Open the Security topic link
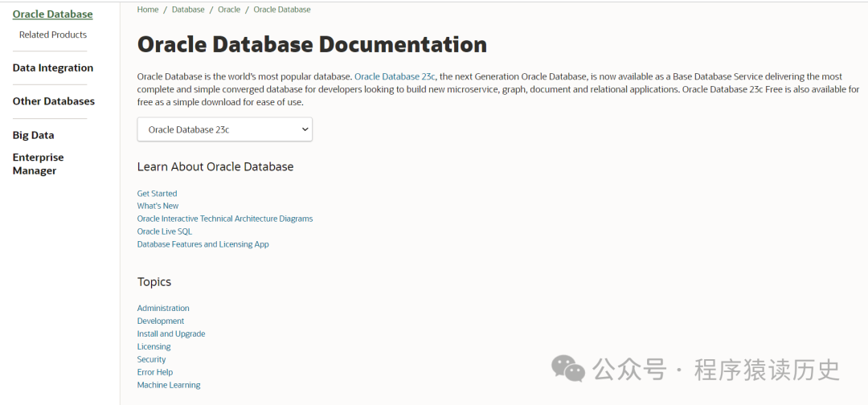 (151, 360)
